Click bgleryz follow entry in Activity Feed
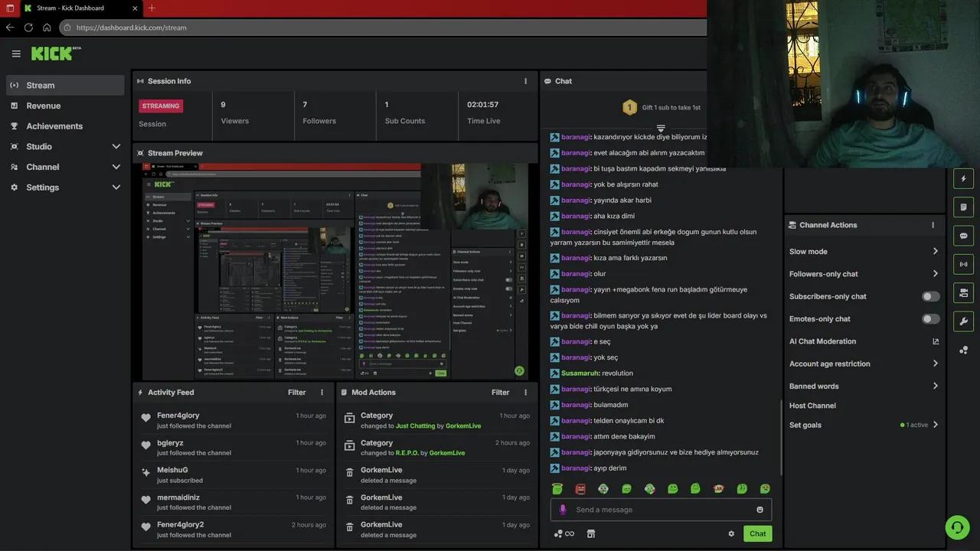 [234, 448]
